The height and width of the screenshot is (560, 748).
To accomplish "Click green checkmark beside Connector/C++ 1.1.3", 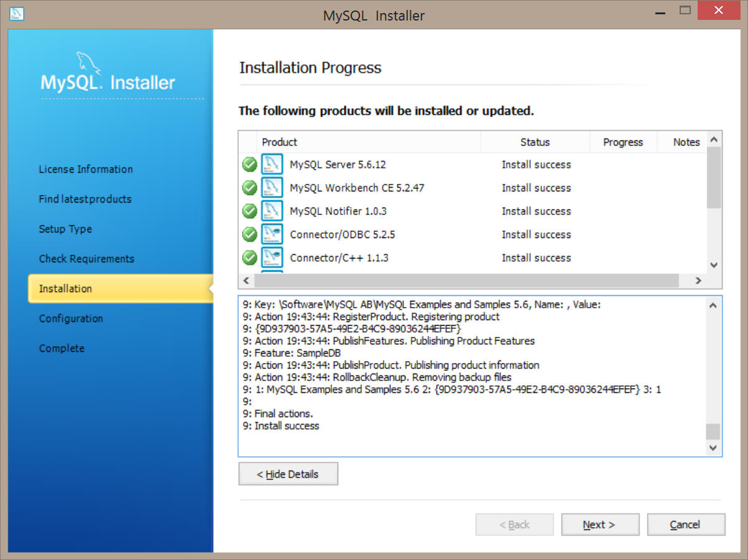I will (249, 258).
